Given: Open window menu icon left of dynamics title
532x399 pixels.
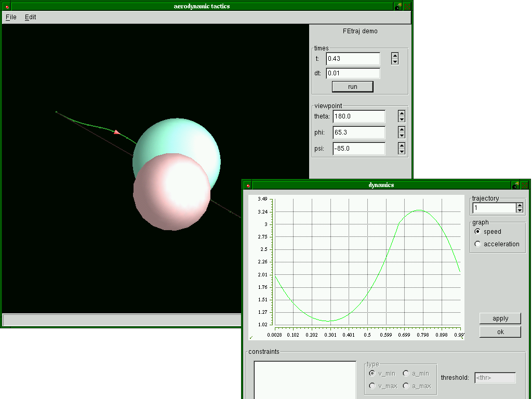Looking at the screenshot, I should (x=248, y=185).
